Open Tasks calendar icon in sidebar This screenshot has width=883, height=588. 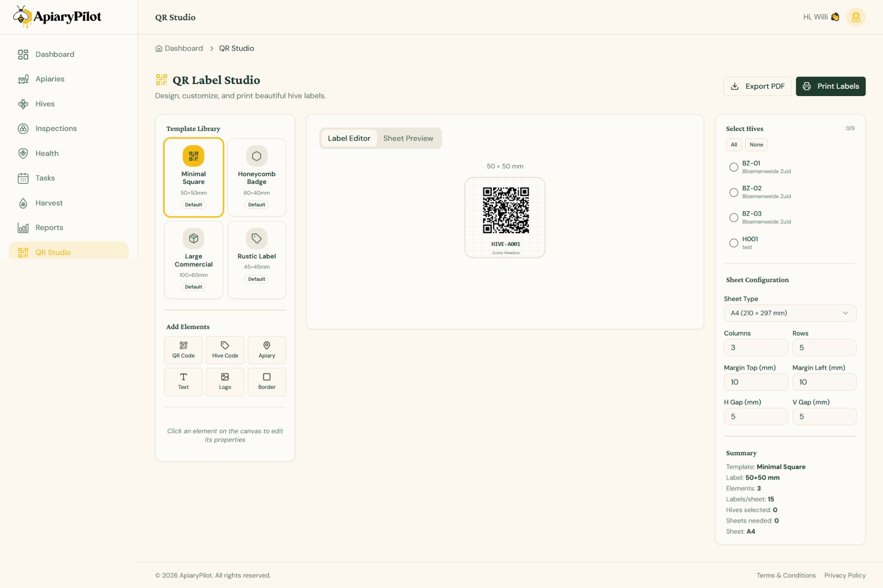pos(23,178)
